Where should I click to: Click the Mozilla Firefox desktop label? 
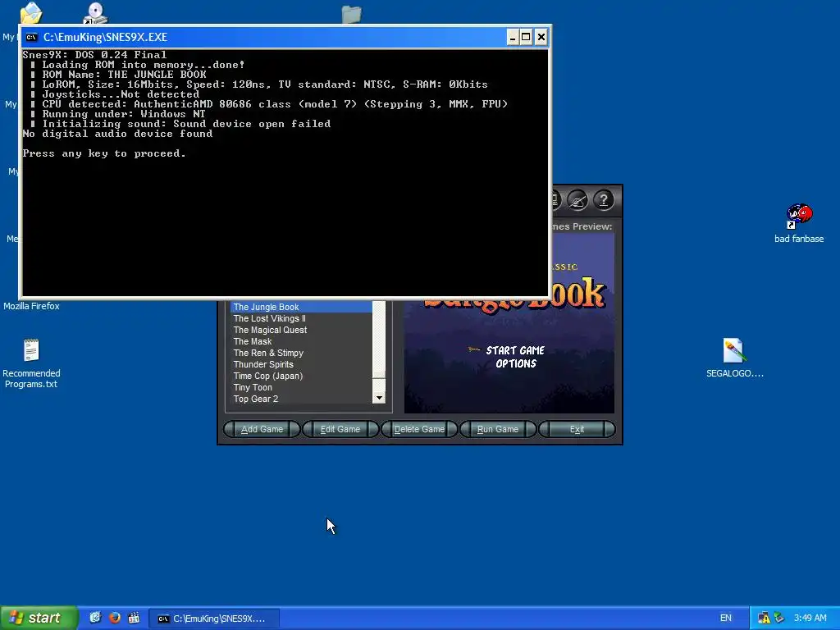pos(32,306)
